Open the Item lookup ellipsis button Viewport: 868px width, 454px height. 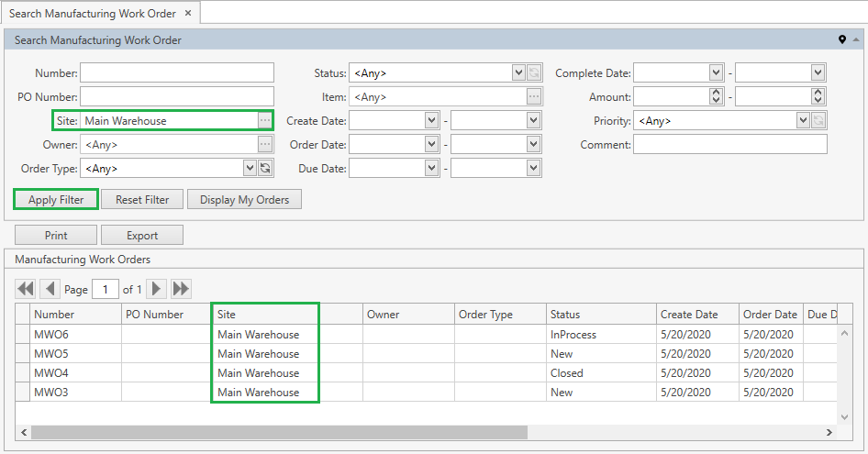coord(533,96)
